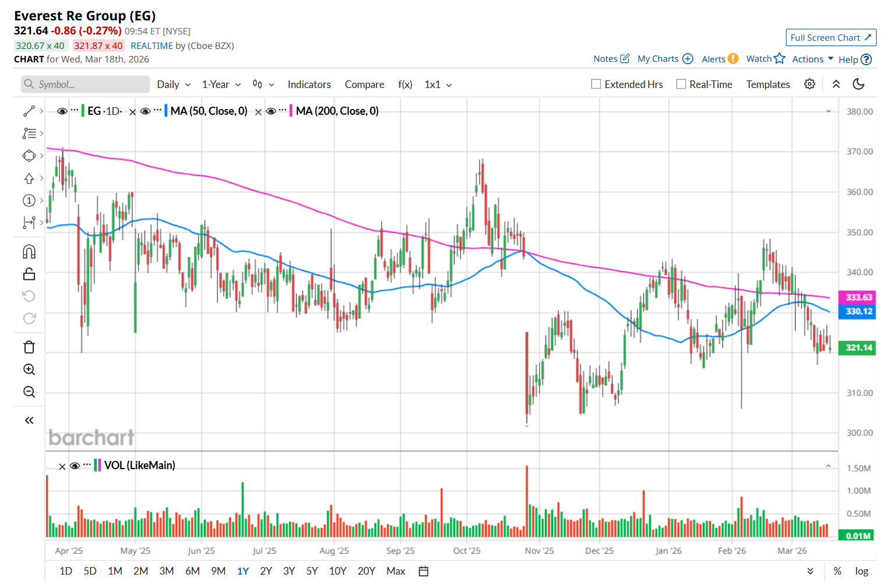Enable the Extended Hrs checkbox

tap(596, 84)
